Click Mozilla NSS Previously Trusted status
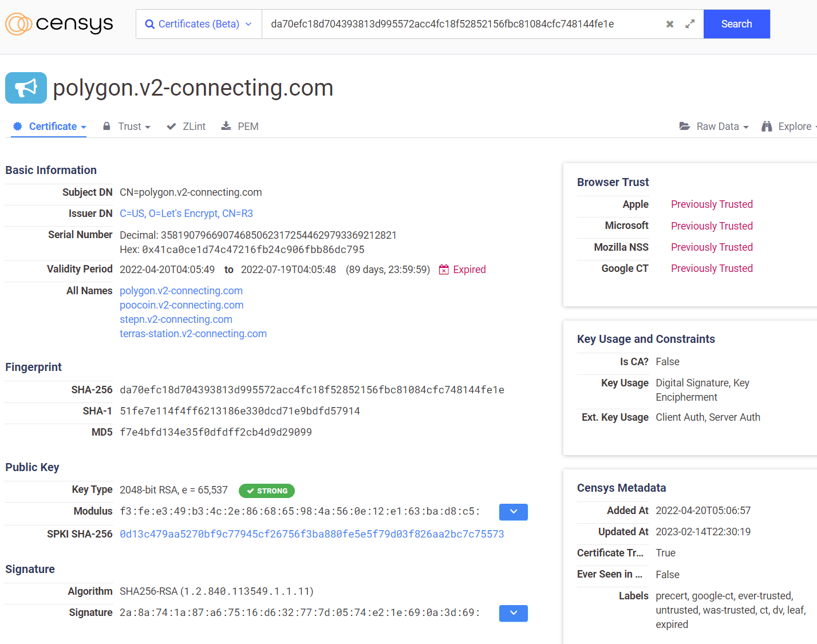This screenshot has height=644, width=817. (x=712, y=247)
